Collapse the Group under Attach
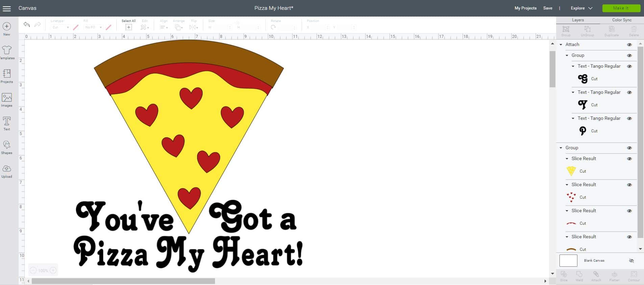Viewport: 644px width, 285px height. [567, 56]
